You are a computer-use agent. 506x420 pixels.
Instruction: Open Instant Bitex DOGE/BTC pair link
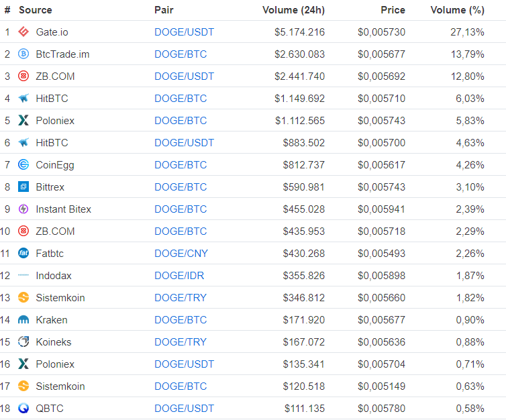tap(181, 209)
